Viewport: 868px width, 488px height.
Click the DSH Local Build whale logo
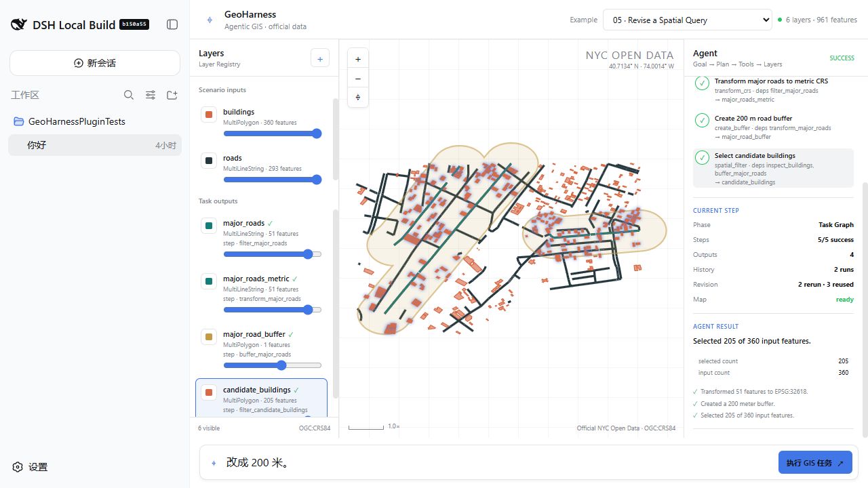(18, 24)
